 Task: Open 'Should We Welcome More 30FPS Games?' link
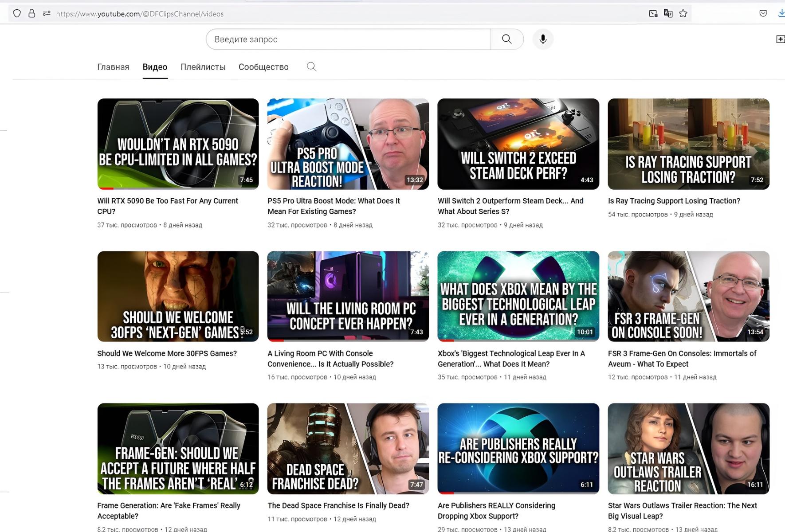[167, 353]
